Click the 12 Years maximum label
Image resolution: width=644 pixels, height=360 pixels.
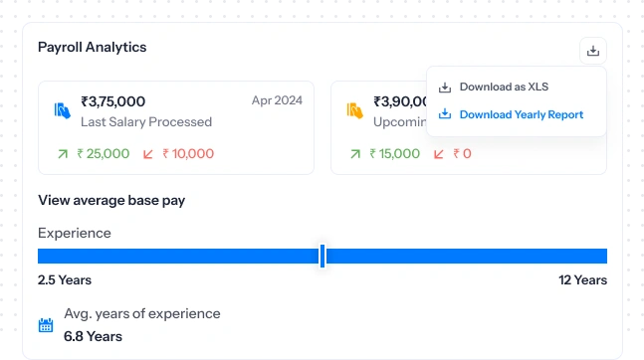pyautogui.click(x=583, y=280)
